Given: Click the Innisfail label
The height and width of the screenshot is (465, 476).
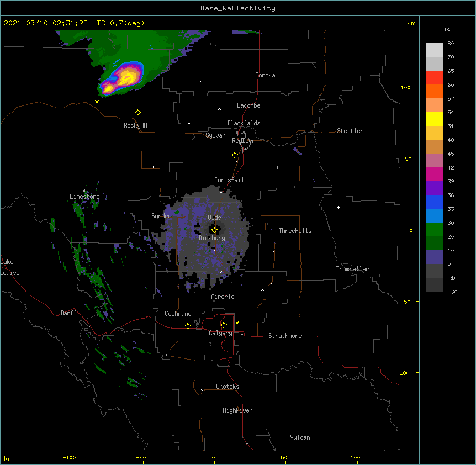Looking at the screenshot, I should (229, 180).
